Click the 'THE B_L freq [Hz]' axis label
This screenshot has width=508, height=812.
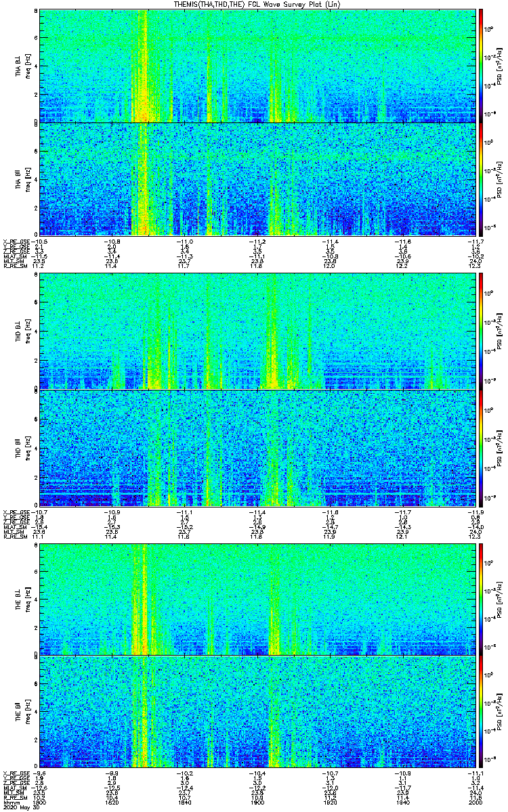pos(23,599)
